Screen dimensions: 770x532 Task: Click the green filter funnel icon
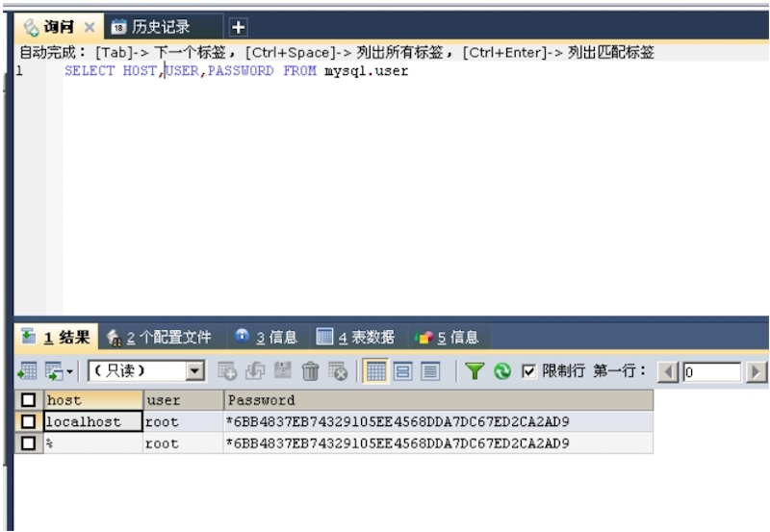click(x=475, y=371)
